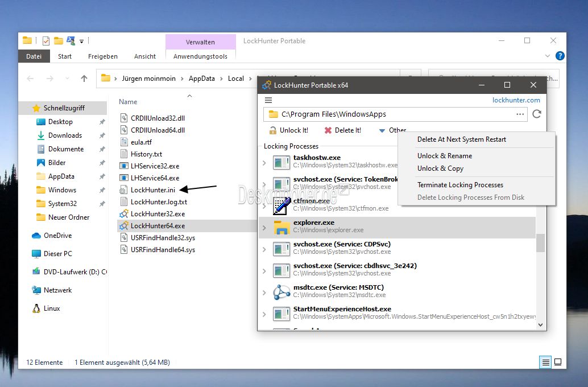Open Dokumente in navigation pane
The image size is (588, 387).
tap(65, 149)
